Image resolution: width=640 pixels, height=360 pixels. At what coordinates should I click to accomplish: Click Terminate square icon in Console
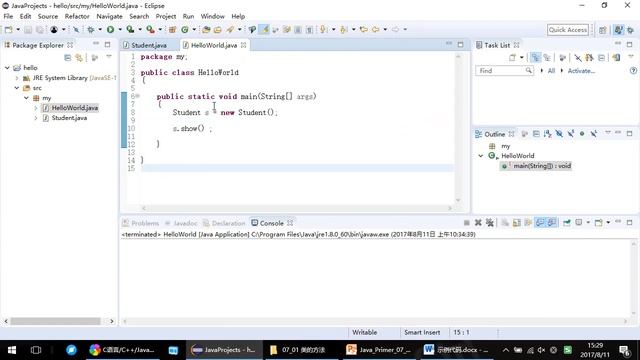[467, 223]
